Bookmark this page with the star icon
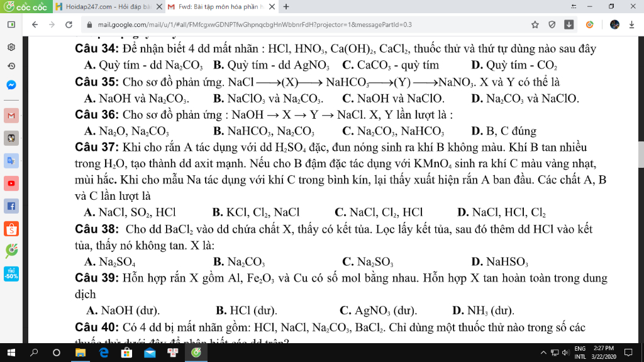The height and width of the screenshot is (362, 644). click(535, 25)
